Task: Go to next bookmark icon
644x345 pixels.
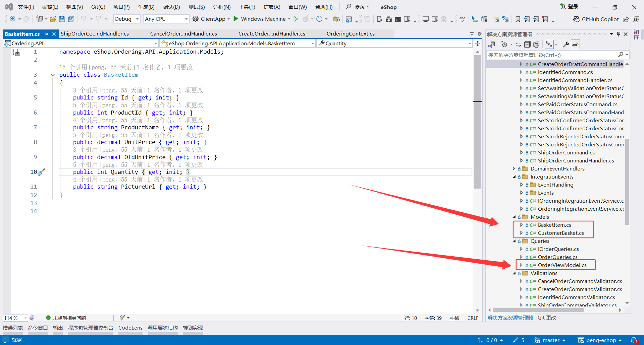Action: coord(536,19)
